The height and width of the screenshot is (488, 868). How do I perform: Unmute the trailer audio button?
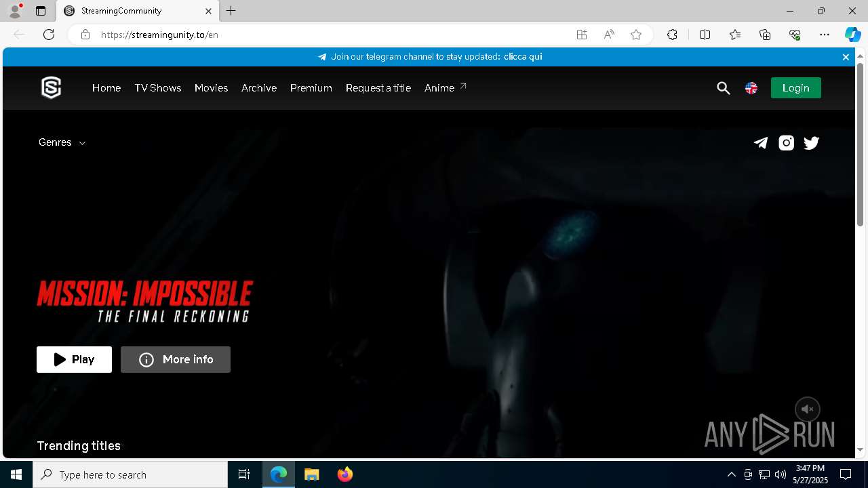808,409
